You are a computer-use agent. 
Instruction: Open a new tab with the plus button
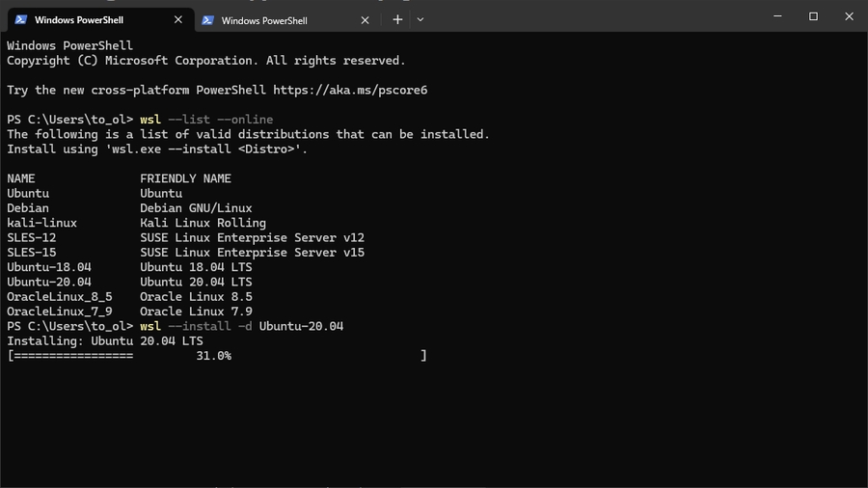[397, 19]
